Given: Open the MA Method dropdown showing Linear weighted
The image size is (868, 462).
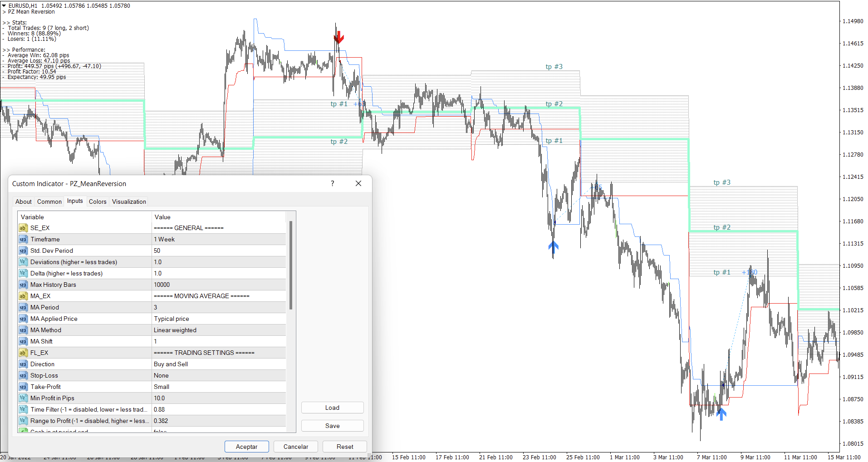Looking at the screenshot, I should (x=219, y=330).
